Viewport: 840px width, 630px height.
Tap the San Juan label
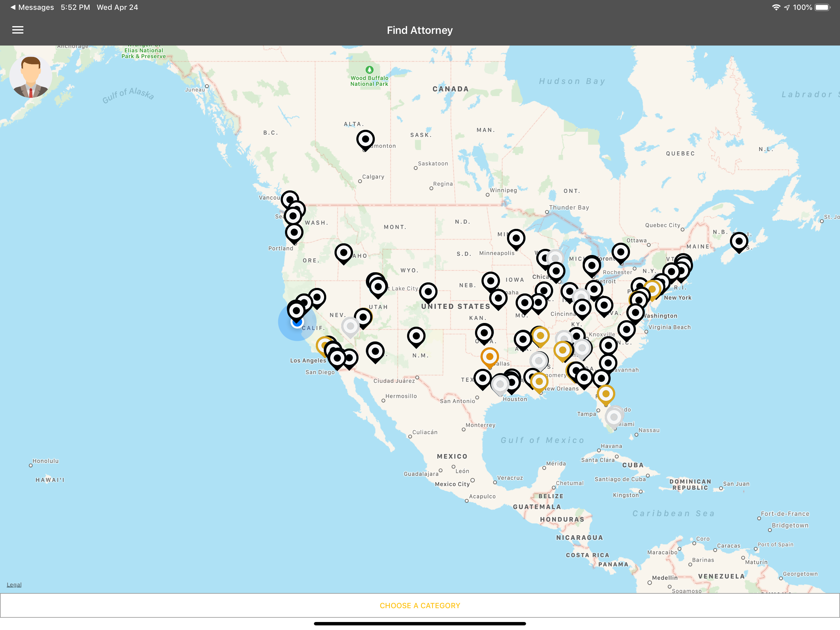[x=736, y=484]
